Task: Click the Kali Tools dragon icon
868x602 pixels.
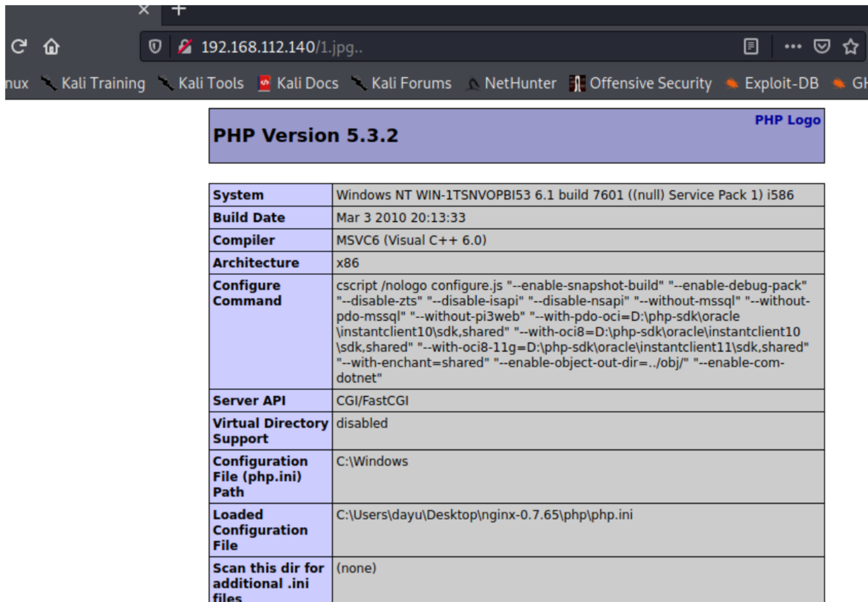Action: click(166, 83)
